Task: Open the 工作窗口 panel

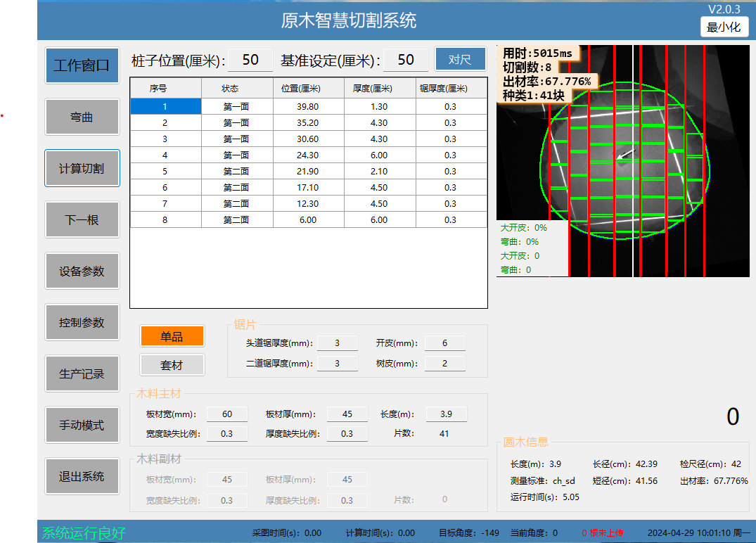Action: point(82,66)
